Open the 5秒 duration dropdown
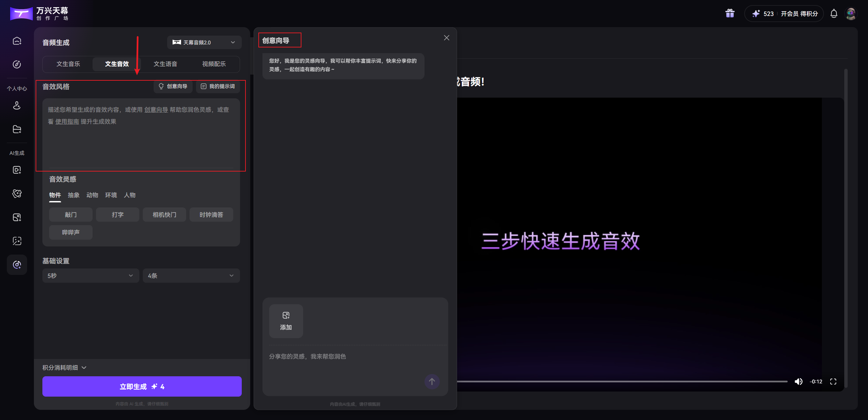868x420 pixels. pyautogui.click(x=90, y=276)
